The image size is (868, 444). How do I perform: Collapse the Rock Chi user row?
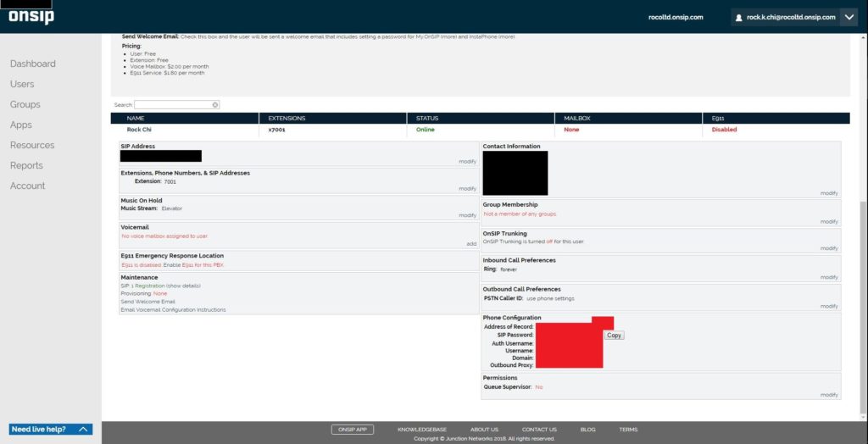[139, 130]
